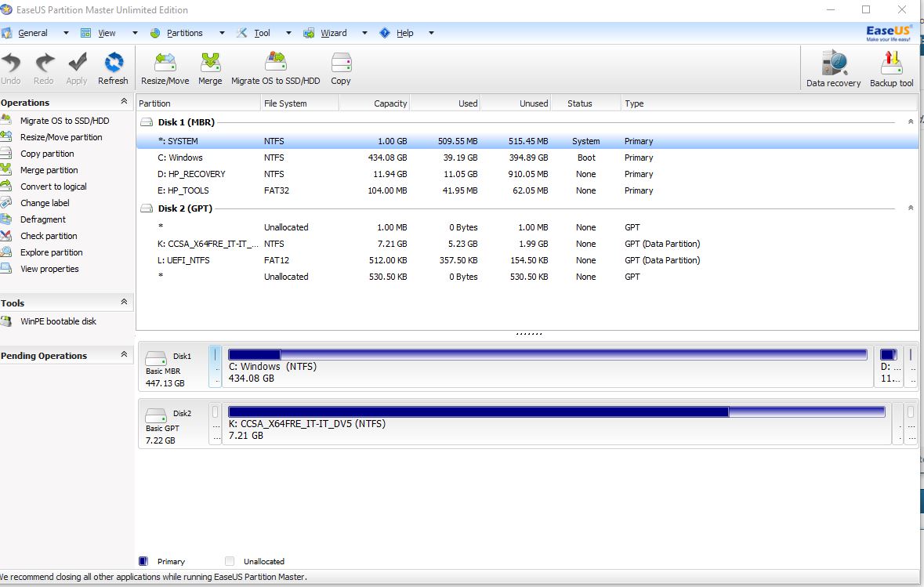This screenshot has height=587, width=924.
Task: Choose Convert to logical operation
Action: pyautogui.click(x=53, y=187)
